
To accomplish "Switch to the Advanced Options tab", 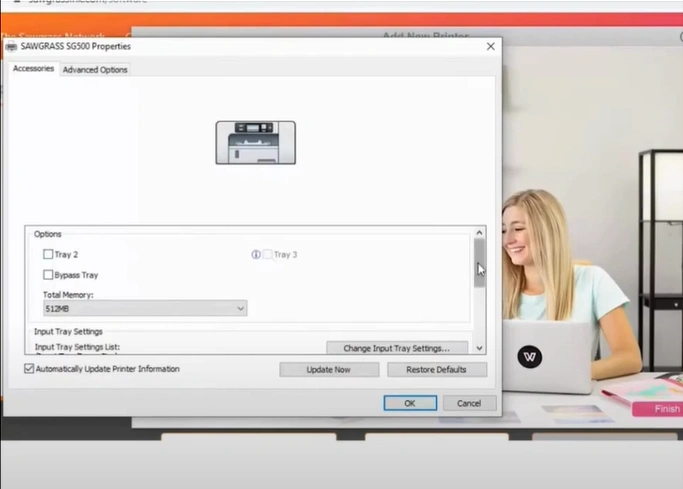I will [95, 70].
